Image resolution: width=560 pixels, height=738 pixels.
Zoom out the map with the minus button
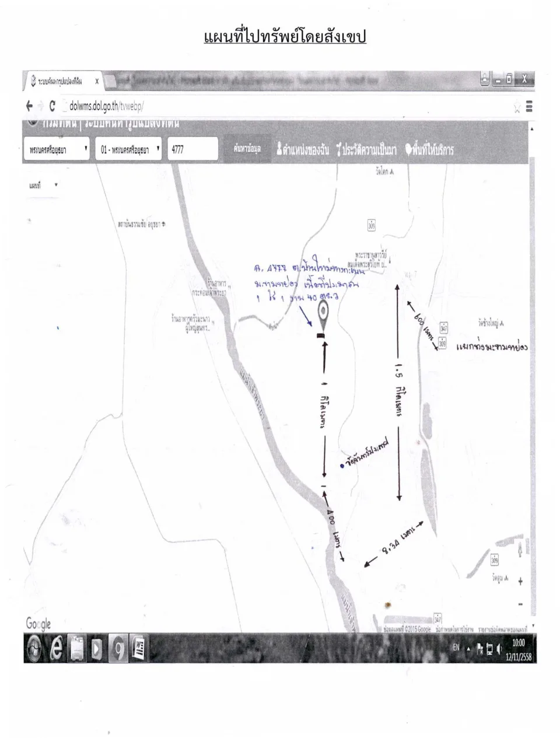point(520,604)
